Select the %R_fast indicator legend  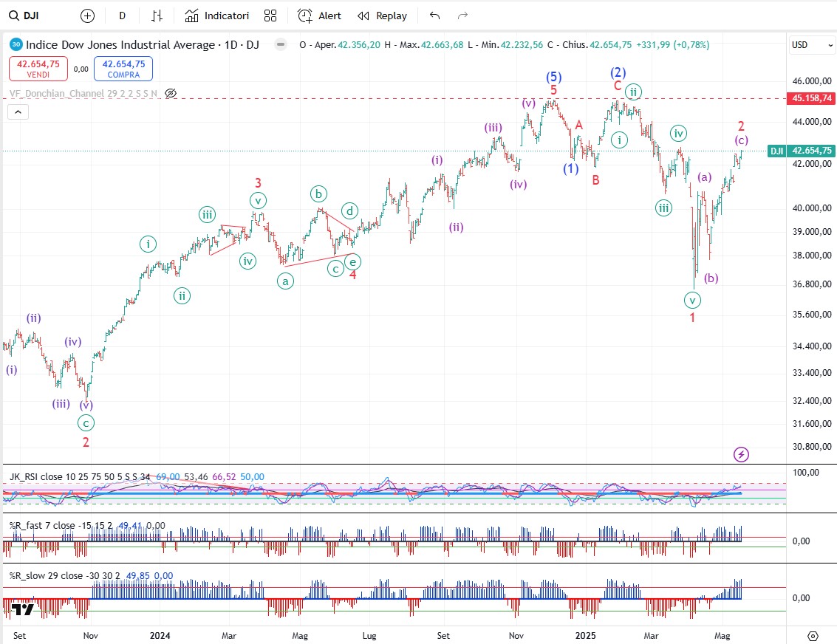point(61,526)
